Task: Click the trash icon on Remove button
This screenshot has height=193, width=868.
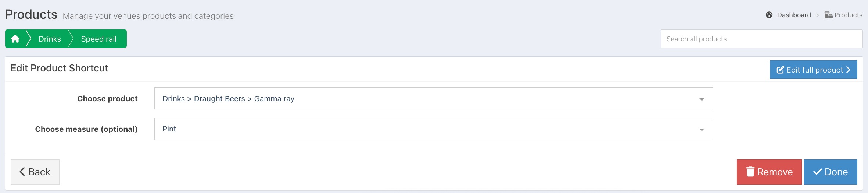Action: 750,172
